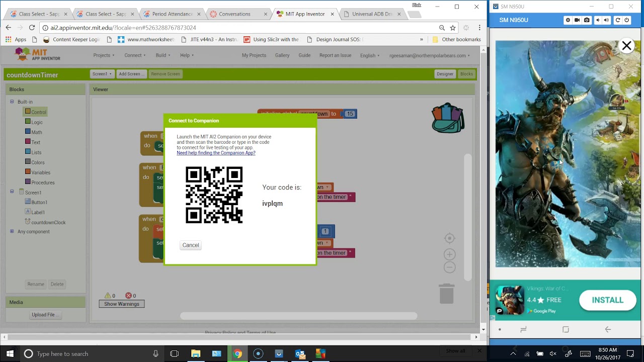Take screenshot with SM N950U camera icon
Screen dimensions: 644x362
point(587,20)
